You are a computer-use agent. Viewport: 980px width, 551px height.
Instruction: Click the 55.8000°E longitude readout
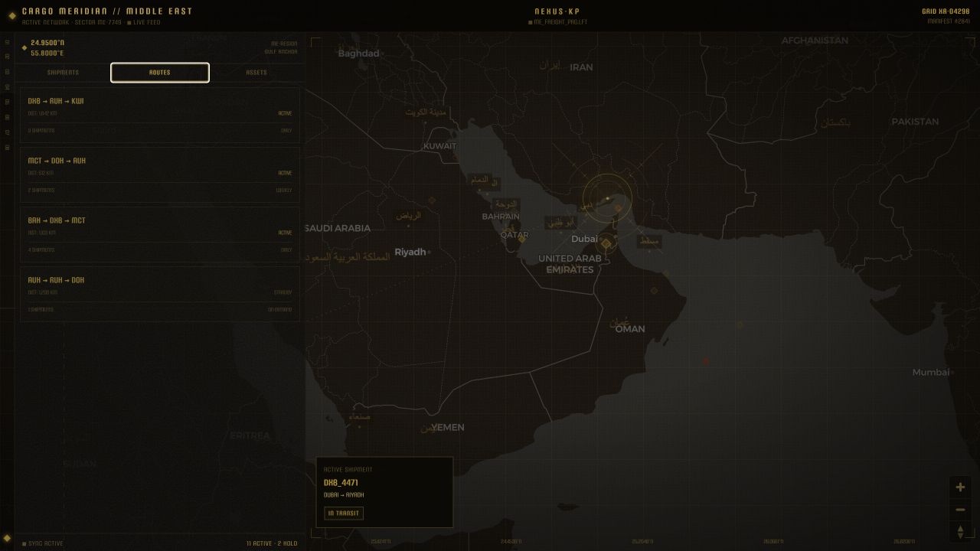47,54
